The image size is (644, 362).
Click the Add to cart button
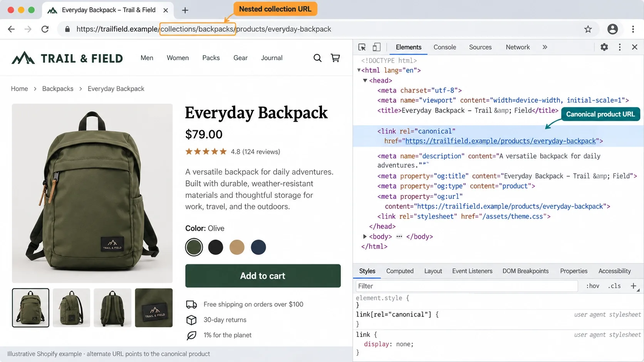click(x=263, y=276)
